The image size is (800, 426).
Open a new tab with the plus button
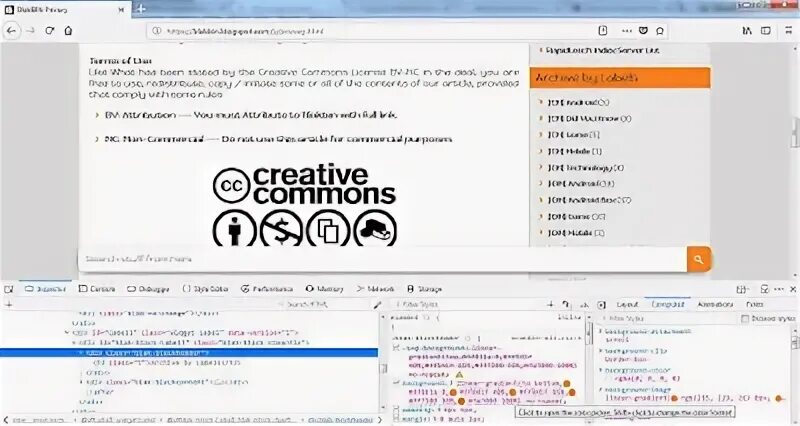[141, 9]
